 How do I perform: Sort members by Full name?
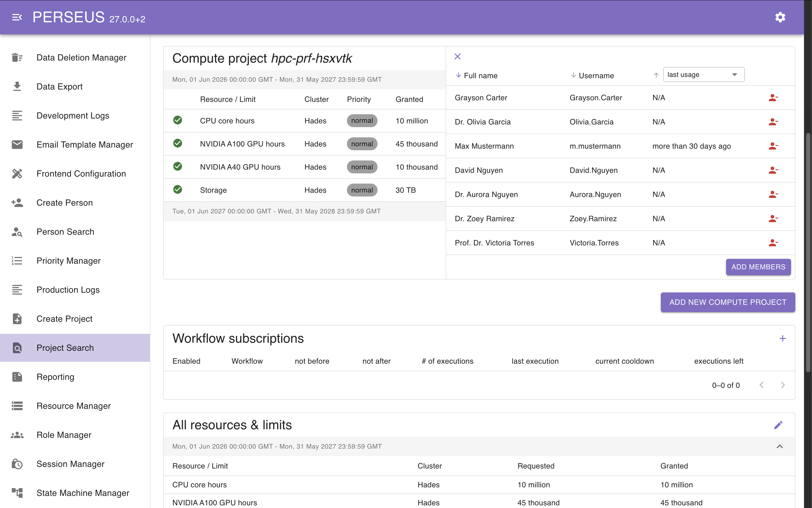pyautogui.click(x=477, y=76)
